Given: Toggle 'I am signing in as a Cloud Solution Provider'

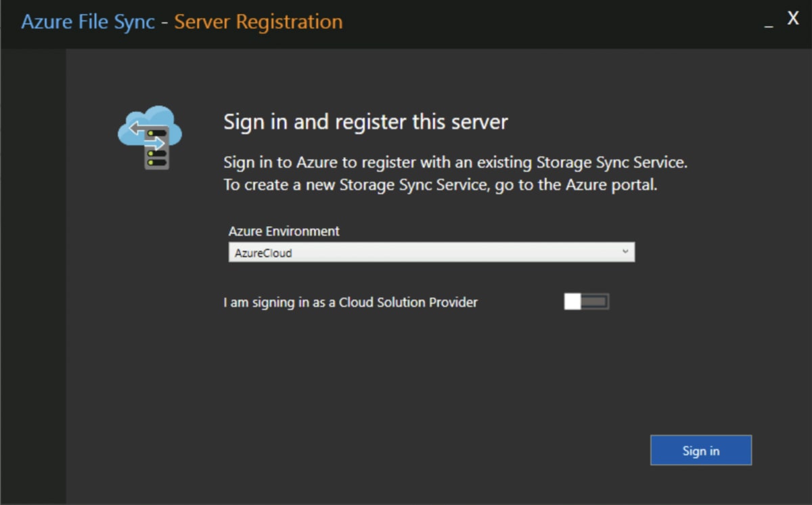Looking at the screenshot, I should [586, 301].
